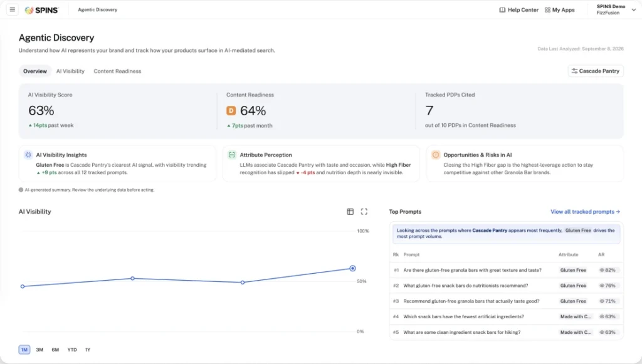Select the 1Y time range

[x=88, y=350]
